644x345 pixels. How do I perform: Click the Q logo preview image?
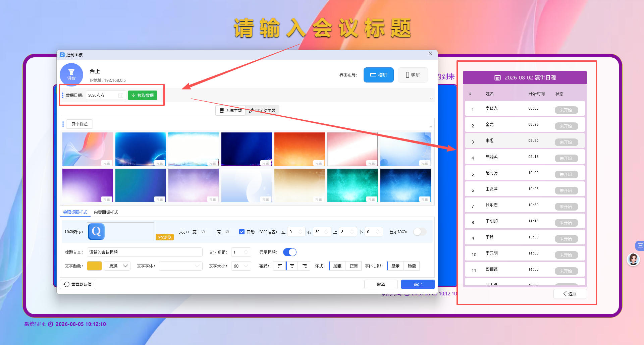[x=96, y=232]
